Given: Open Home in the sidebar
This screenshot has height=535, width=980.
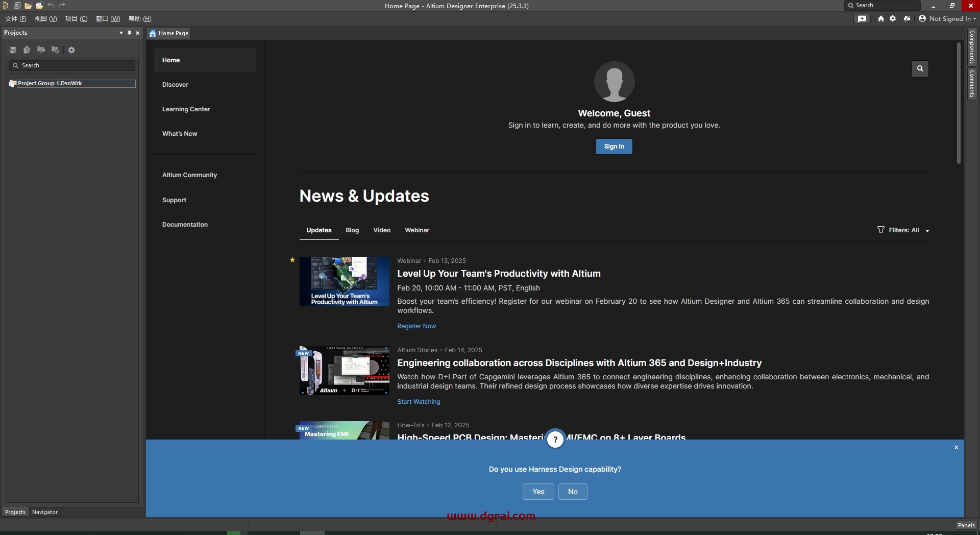Looking at the screenshot, I should pyautogui.click(x=205, y=60).
